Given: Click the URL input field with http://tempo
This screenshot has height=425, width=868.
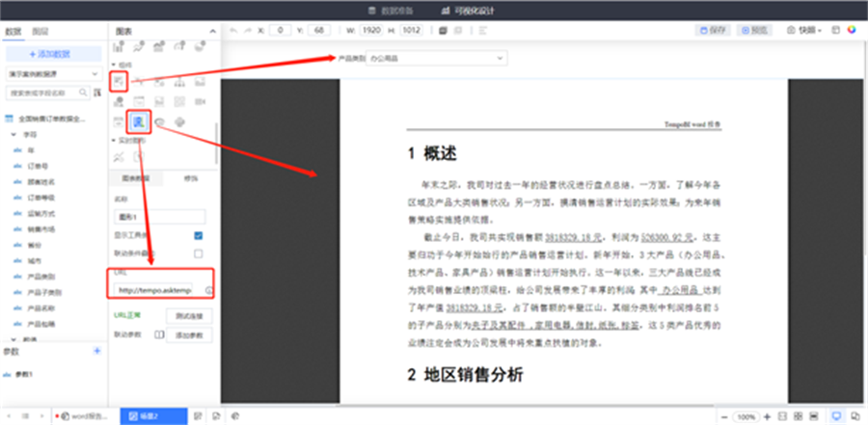Looking at the screenshot, I should [153, 290].
